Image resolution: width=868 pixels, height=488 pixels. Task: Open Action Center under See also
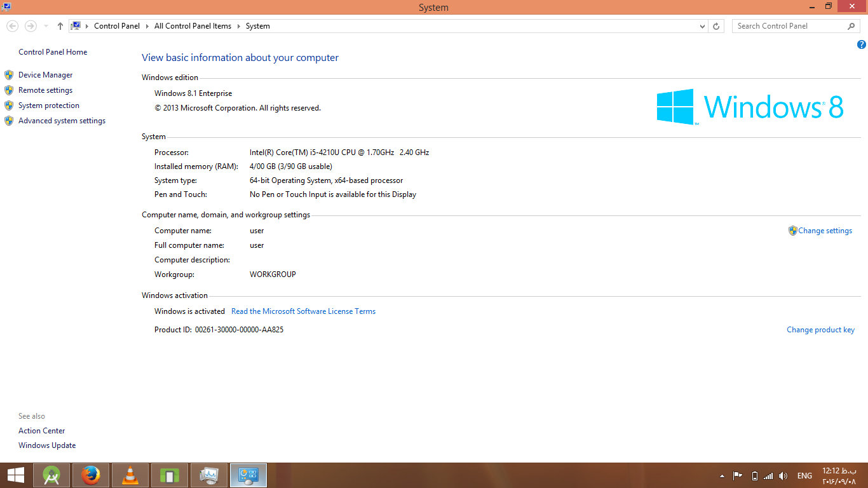(x=42, y=431)
